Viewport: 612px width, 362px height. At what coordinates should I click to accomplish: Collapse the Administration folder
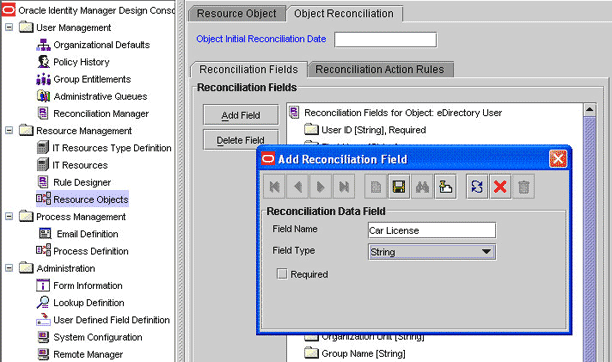9,268
